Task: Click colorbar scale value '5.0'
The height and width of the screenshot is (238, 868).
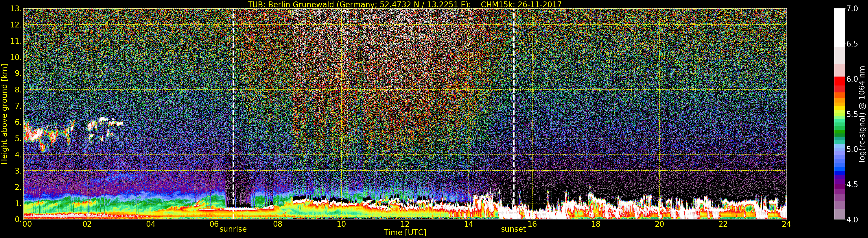Action: [x=852, y=149]
